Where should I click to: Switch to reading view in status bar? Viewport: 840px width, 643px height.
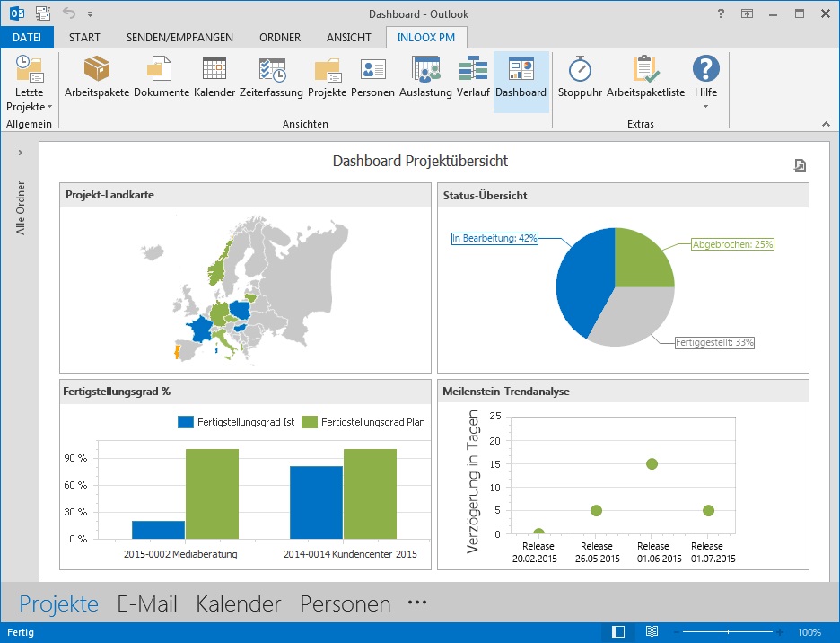[x=652, y=632]
